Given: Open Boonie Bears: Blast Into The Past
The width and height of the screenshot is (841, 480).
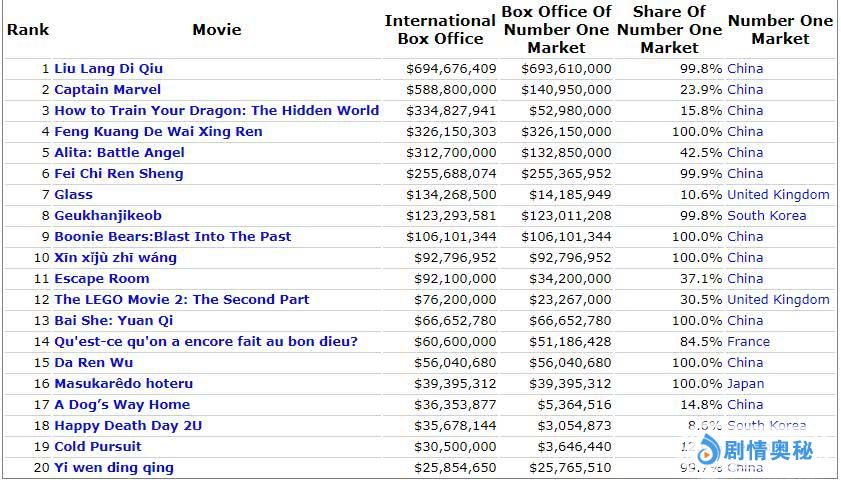Looking at the screenshot, I should tap(172, 237).
